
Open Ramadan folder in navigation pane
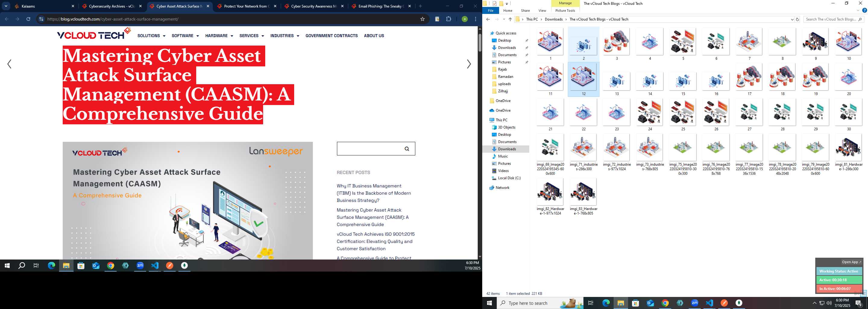tap(505, 77)
